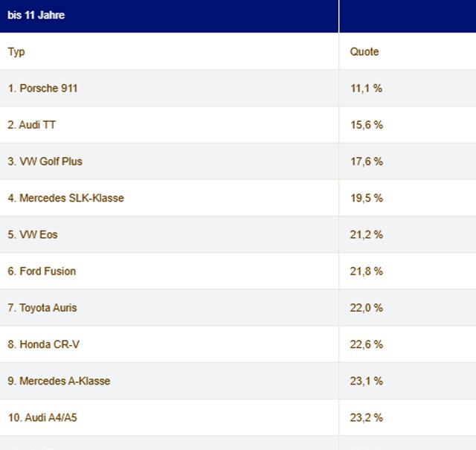Click the VW Golf Plus entry

click(45, 161)
